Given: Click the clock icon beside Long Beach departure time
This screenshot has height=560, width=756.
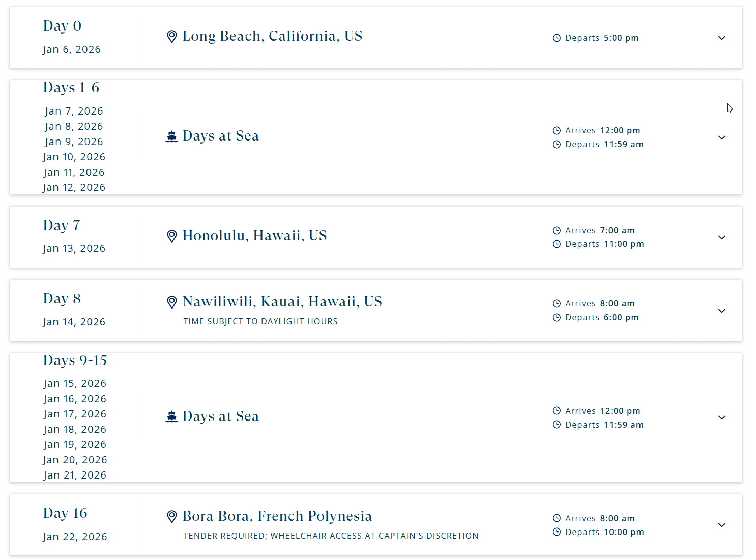Looking at the screenshot, I should [557, 38].
